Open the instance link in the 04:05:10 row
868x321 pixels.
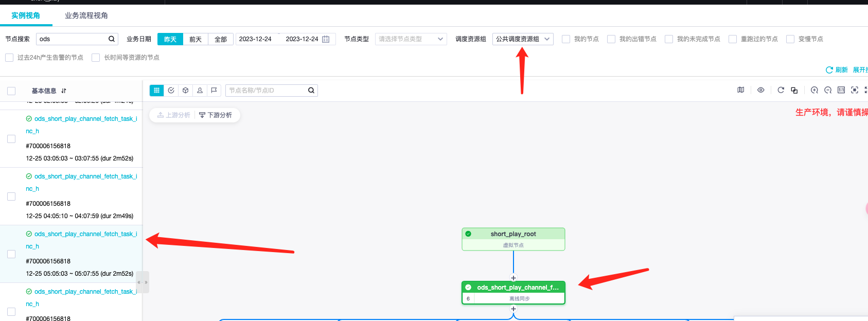[82, 183]
